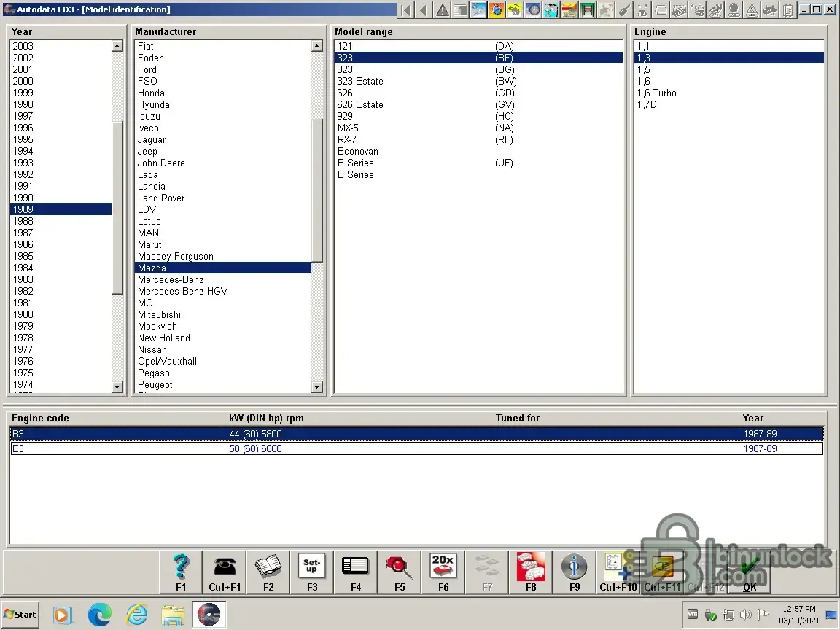This screenshot has width=840, height=630.
Task: Click the F1 help question mark icon
Action: [181, 572]
